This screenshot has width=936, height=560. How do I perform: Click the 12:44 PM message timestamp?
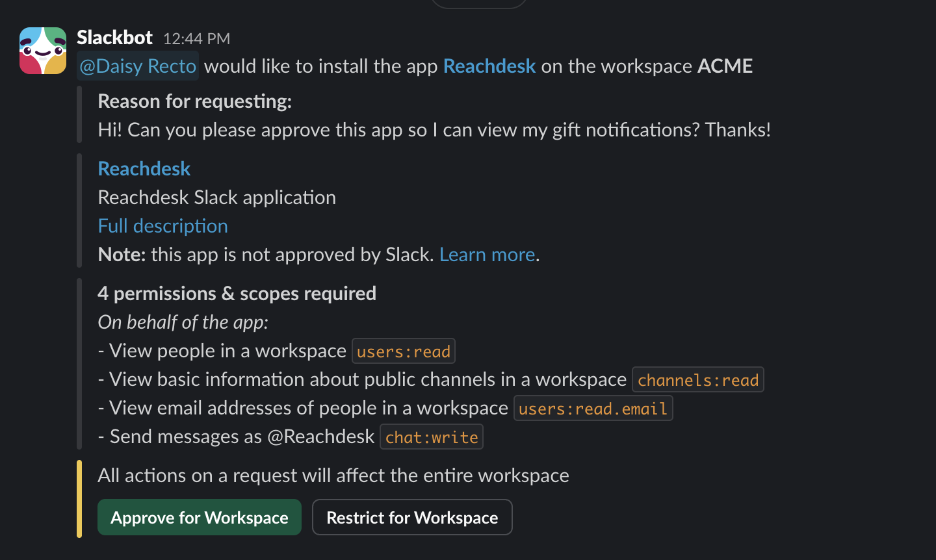(x=196, y=39)
